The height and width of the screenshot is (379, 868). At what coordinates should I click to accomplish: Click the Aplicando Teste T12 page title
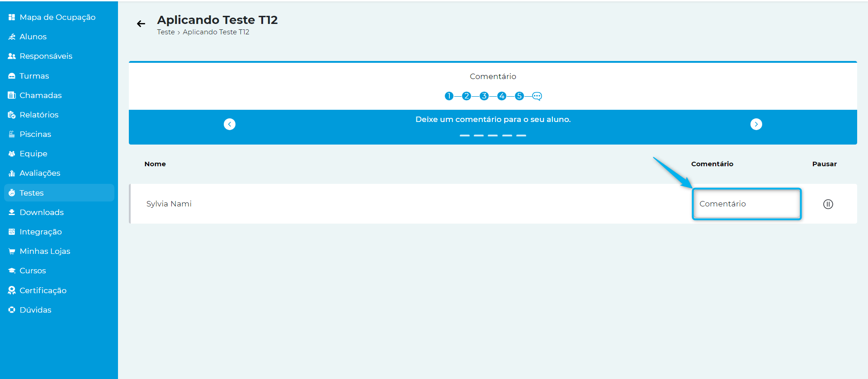217,20
